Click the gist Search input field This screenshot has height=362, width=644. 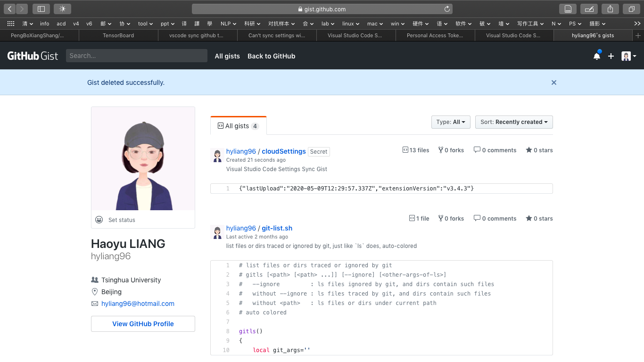pos(136,56)
